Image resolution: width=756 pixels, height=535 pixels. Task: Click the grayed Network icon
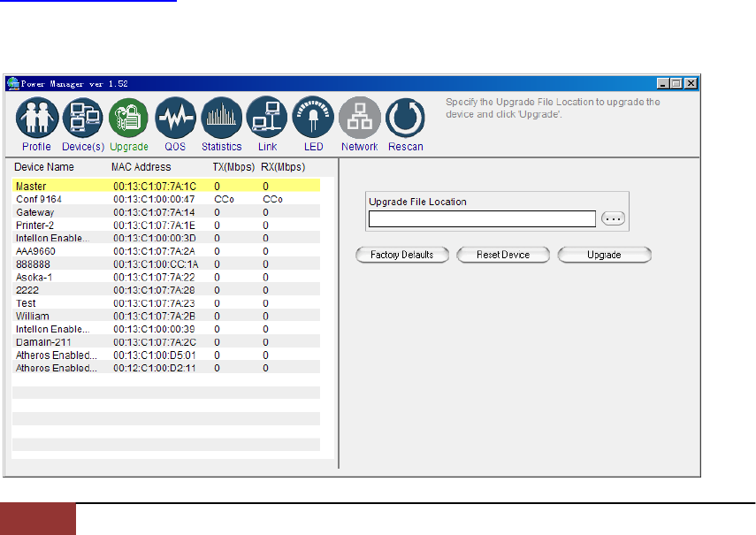click(x=360, y=118)
